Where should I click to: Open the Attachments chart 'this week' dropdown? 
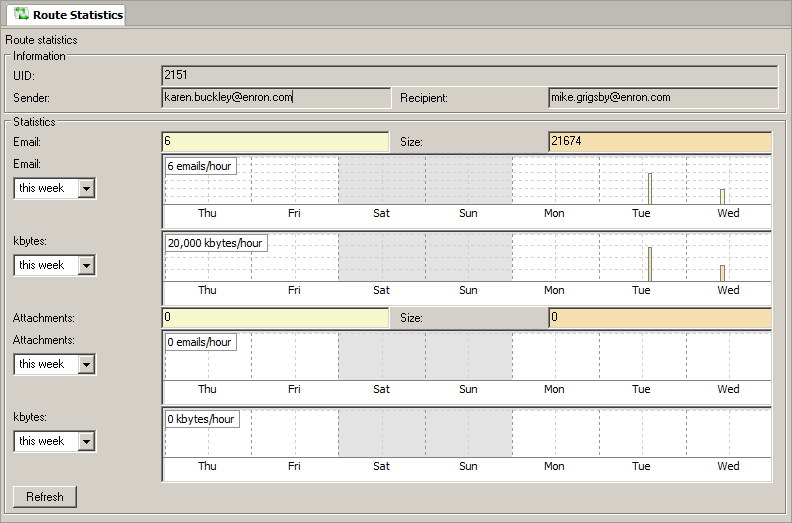86,364
